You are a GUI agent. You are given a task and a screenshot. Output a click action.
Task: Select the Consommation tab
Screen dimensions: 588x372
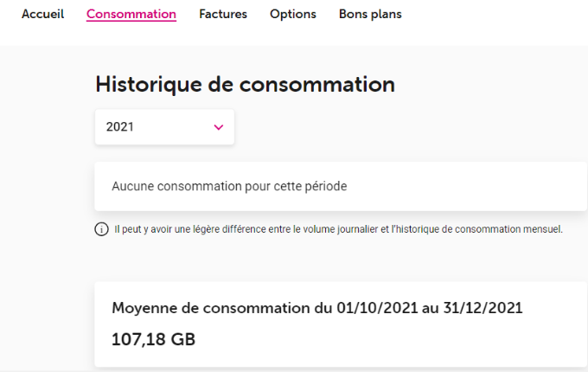(131, 14)
